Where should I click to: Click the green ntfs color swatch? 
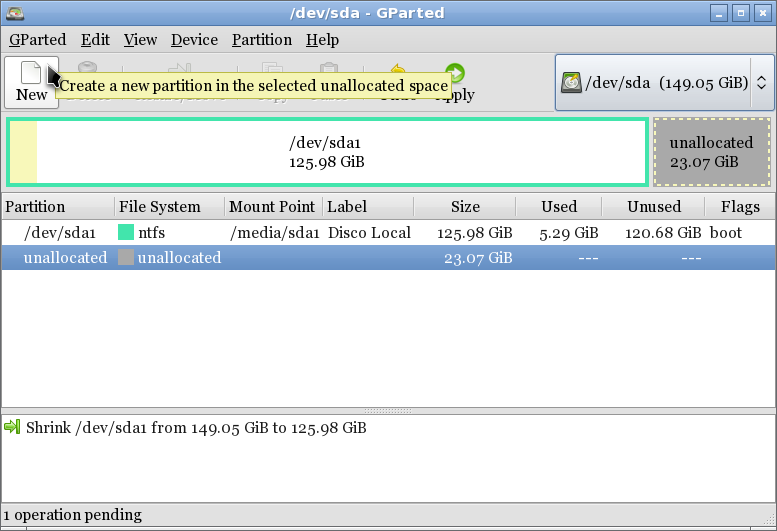click(x=126, y=233)
